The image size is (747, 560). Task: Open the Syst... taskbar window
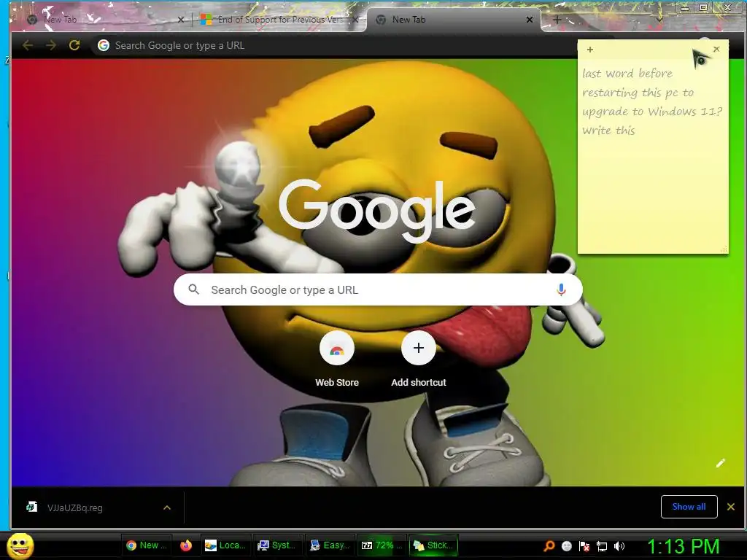pyautogui.click(x=279, y=545)
